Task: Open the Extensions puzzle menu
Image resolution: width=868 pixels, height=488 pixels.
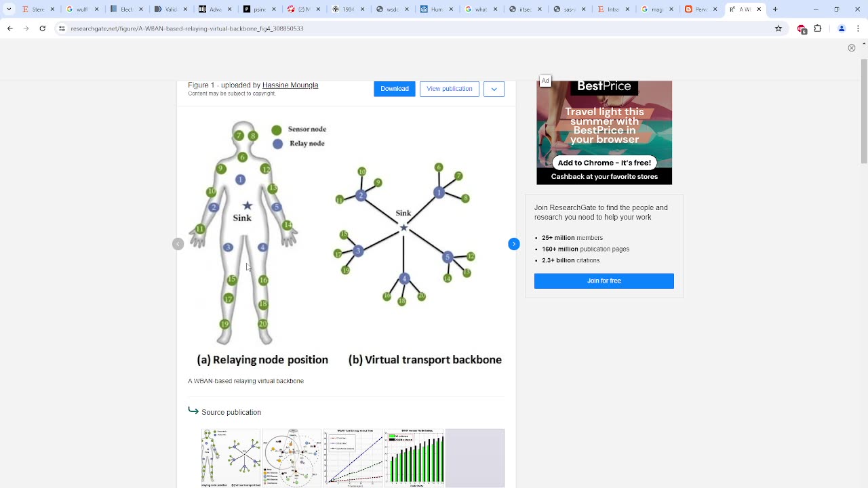Action: click(818, 29)
